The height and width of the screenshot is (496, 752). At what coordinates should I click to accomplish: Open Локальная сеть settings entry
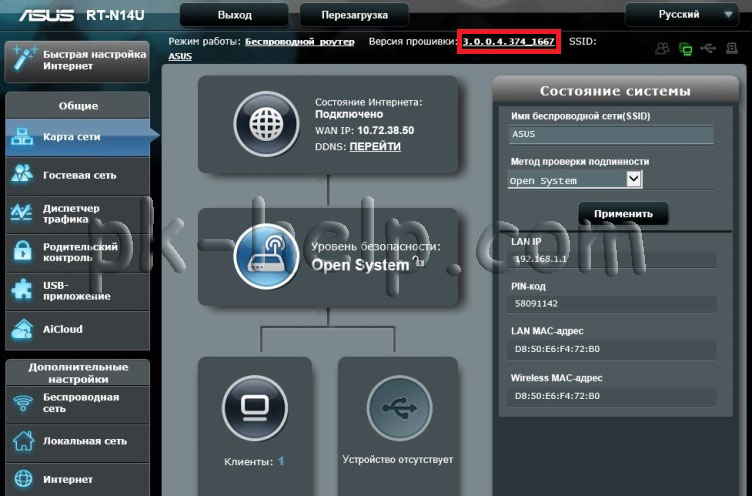(x=78, y=441)
